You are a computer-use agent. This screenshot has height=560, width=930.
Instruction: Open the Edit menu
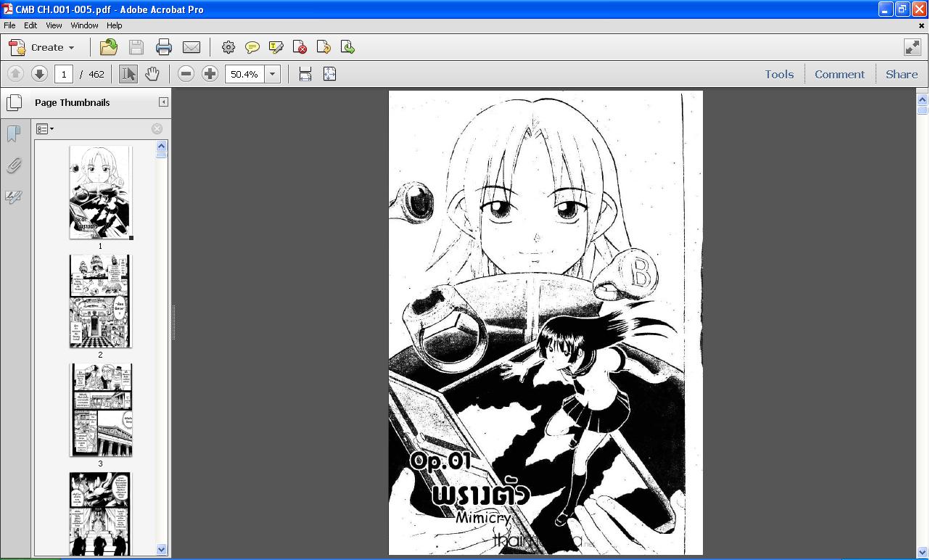coord(30,25)
